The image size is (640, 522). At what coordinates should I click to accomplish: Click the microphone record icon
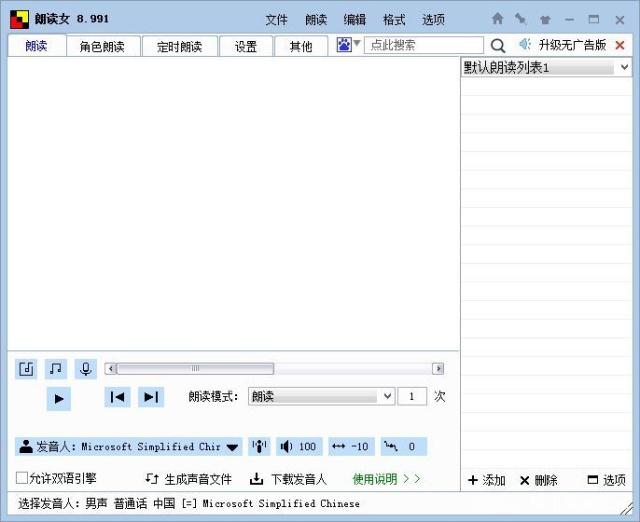tap(86, 369)
